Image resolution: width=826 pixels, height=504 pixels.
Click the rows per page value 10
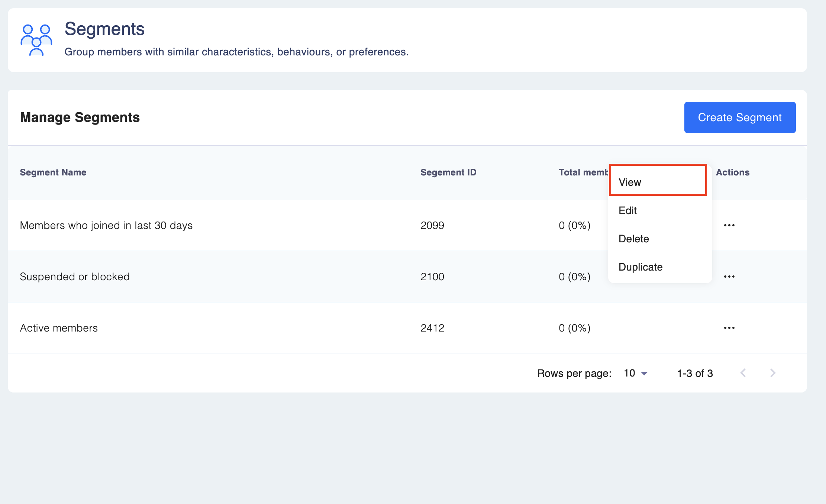pos(629,373)
